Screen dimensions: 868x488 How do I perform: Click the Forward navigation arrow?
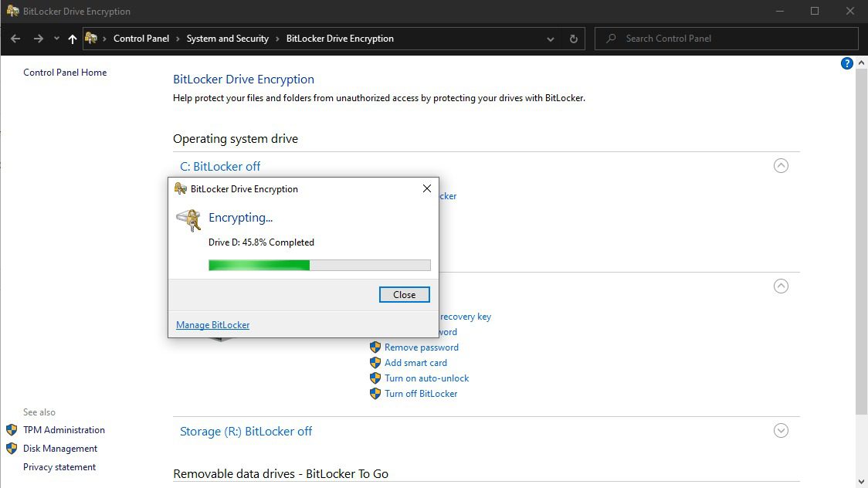coord(39,39)
